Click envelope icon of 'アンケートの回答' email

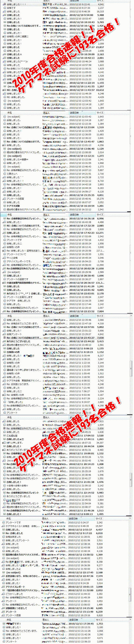5,199
